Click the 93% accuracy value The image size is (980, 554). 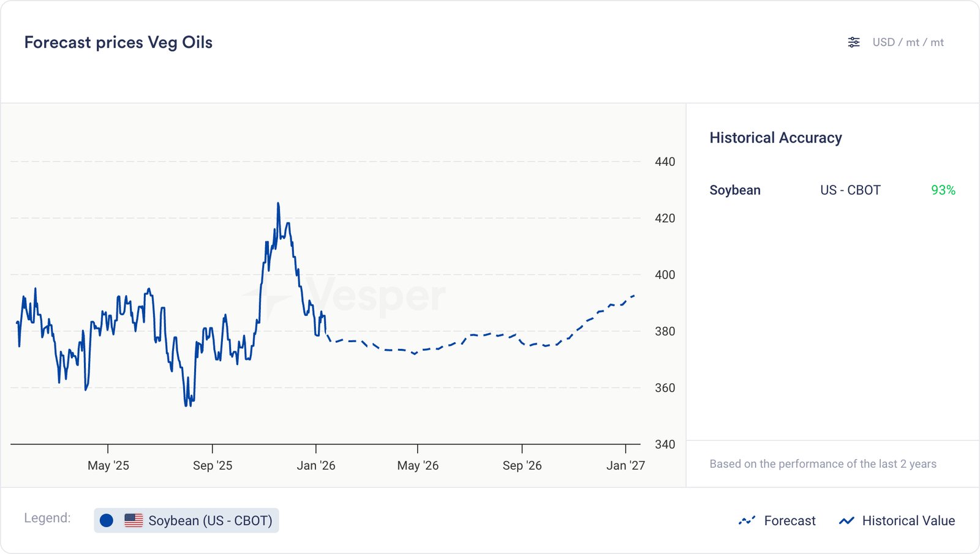pyautogui.click(x=943, y=190)
